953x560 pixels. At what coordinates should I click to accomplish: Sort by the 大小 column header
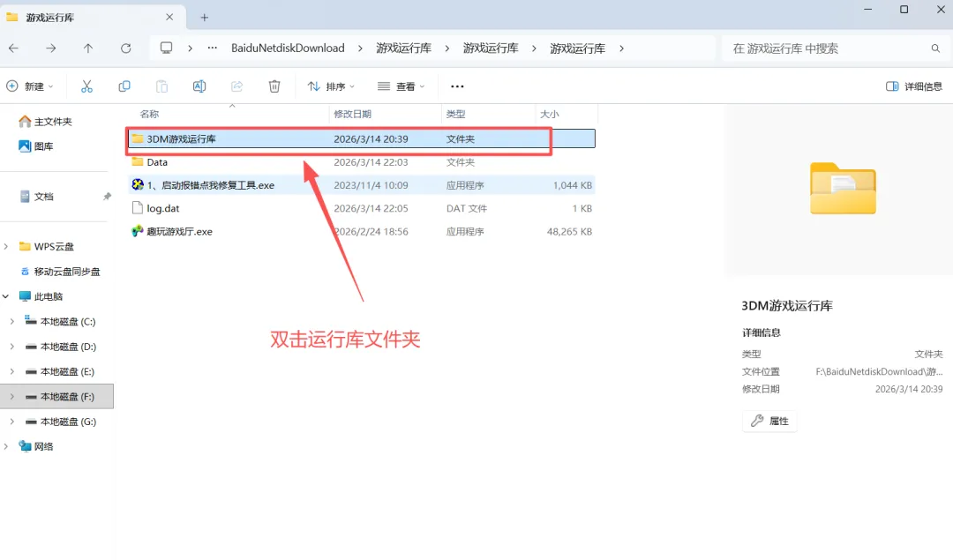point(550,114)
